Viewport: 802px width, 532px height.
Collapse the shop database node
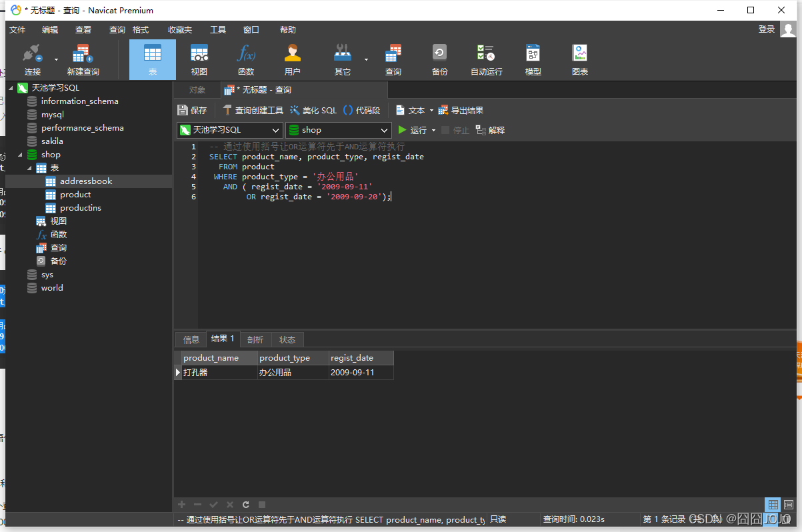(x=20, y=155)
